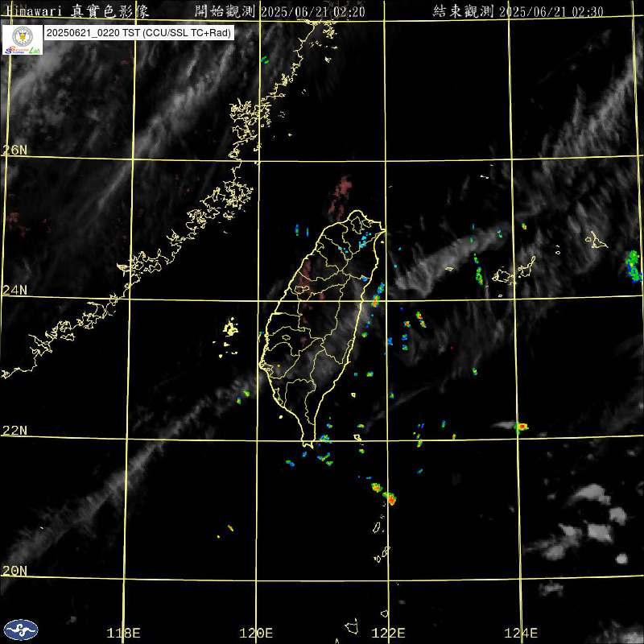Click the 118E longitude label
Image resolution: width=644 pixels, height=644 pixels.
(x=124, y=633)
